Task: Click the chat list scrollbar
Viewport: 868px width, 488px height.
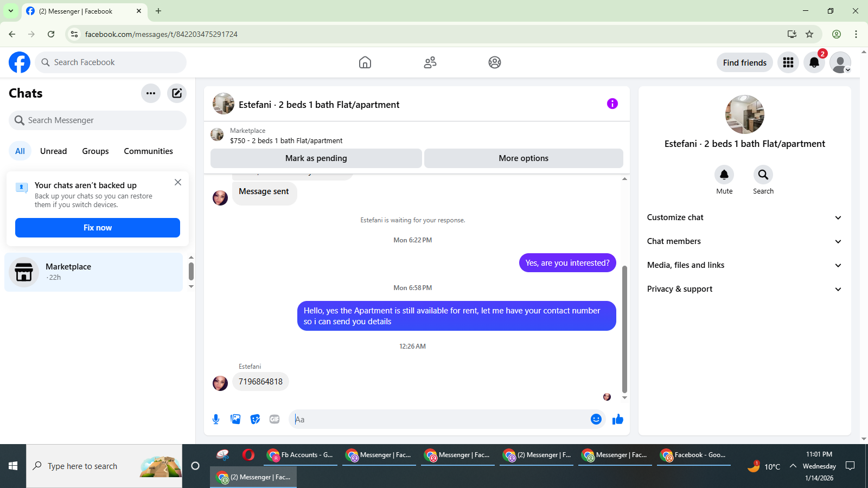Action: [191, 271]
